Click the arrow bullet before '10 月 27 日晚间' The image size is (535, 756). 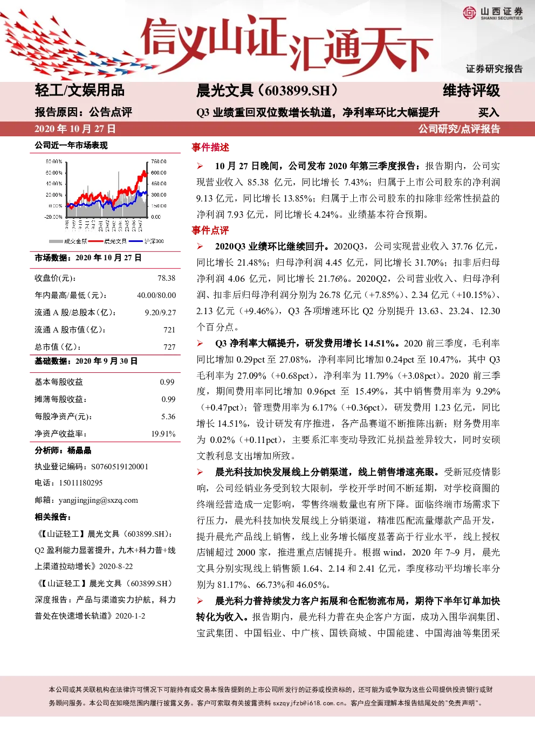click(200, 166)
